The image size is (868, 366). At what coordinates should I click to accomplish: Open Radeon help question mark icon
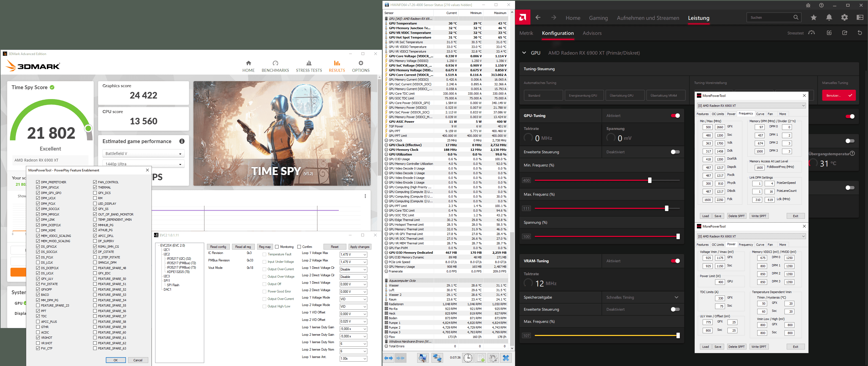(821, 6)
